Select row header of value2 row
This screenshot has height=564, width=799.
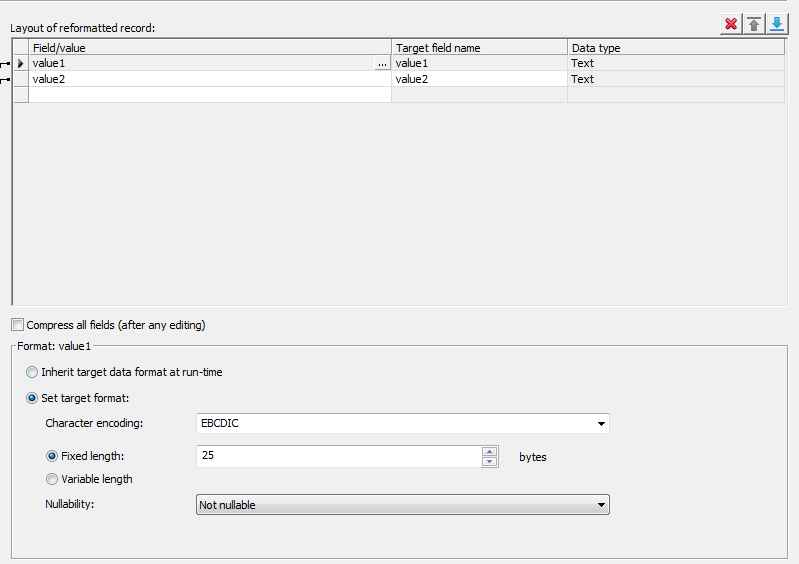coord(20,79)
